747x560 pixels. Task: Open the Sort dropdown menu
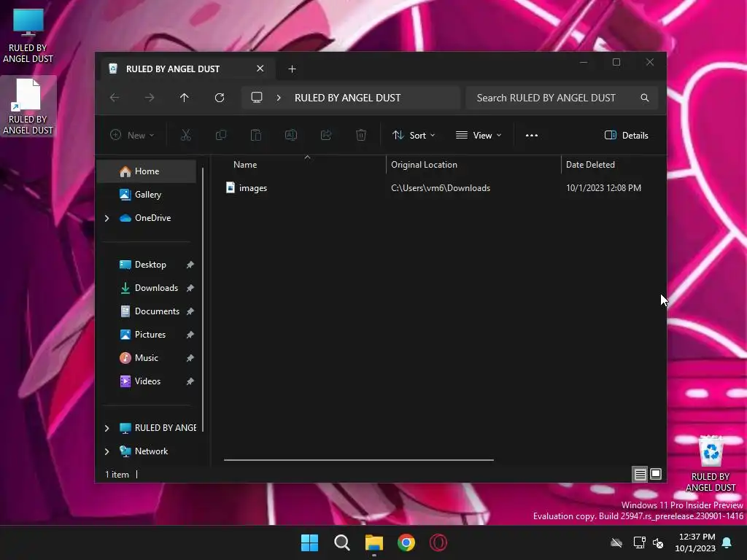click(414, 135)
